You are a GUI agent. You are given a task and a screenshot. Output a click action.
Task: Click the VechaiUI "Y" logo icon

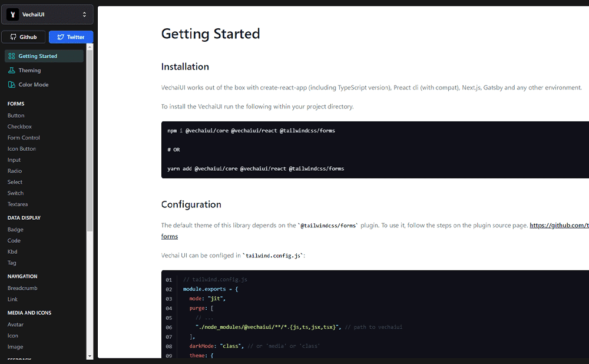[x=12, y=14]
